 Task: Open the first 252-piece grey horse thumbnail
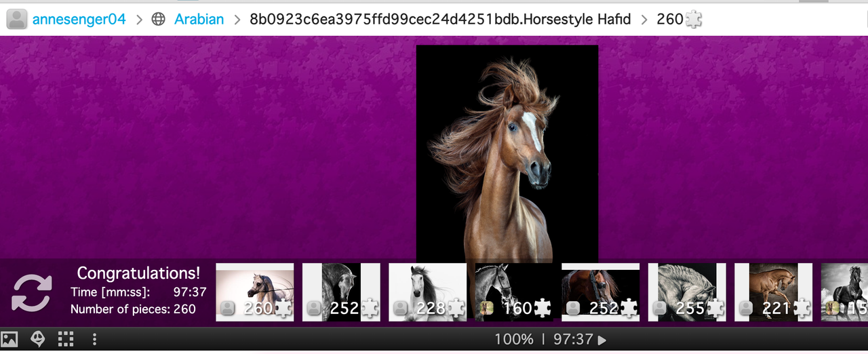pos(341,292)
